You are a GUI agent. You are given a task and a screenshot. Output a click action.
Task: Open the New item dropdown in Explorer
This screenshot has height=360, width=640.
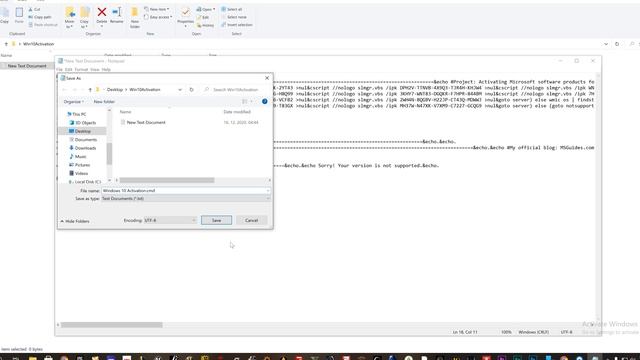(157, 9)
